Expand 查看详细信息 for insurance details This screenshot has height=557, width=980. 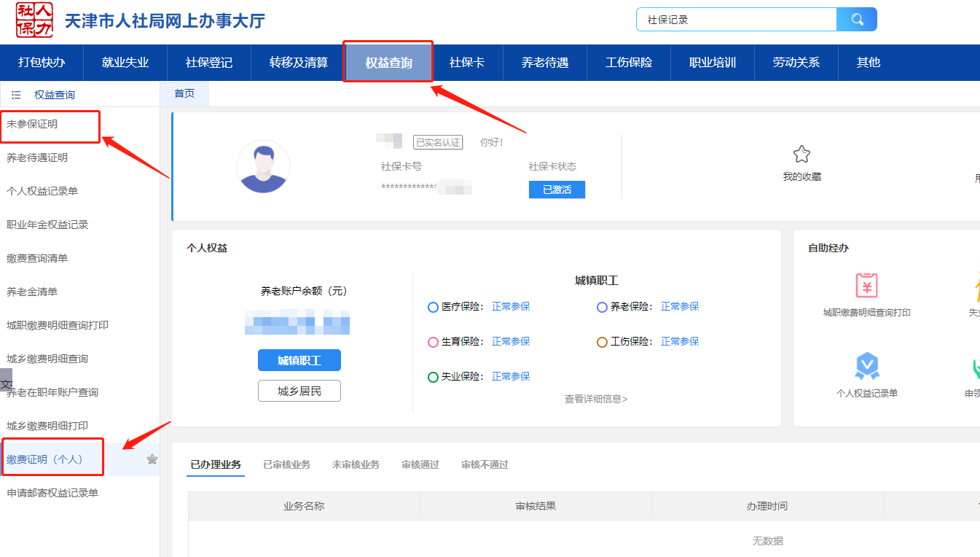coord(595,399)
